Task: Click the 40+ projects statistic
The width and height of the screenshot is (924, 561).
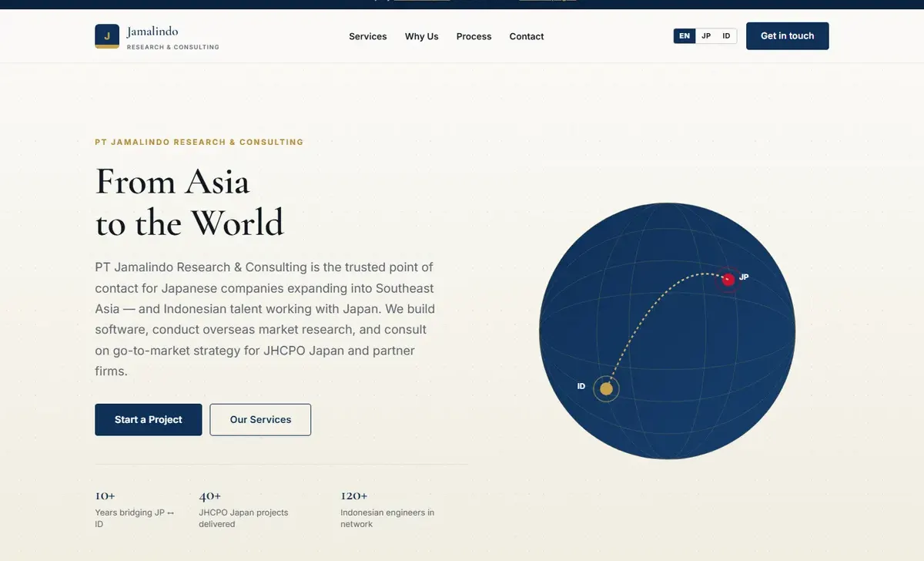Action: point(210,496)
